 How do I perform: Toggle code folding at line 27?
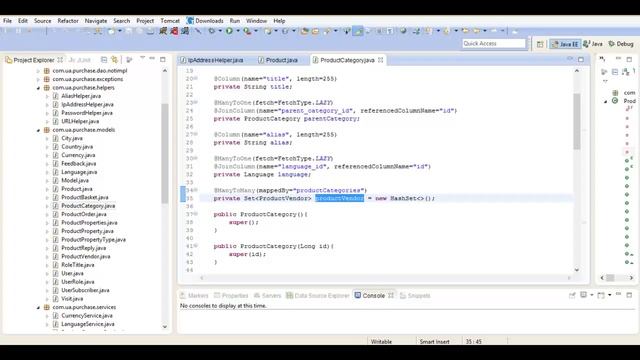click(x=196, y=134)
